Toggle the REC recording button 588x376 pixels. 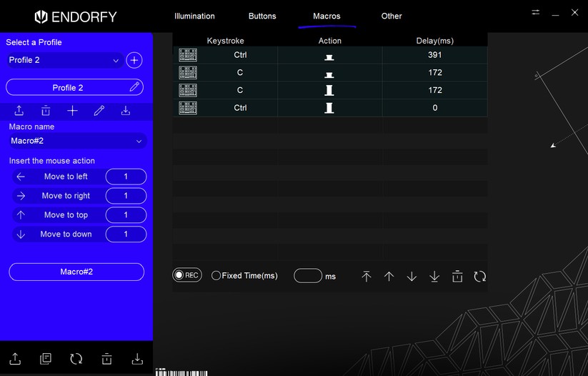(187, 275)
